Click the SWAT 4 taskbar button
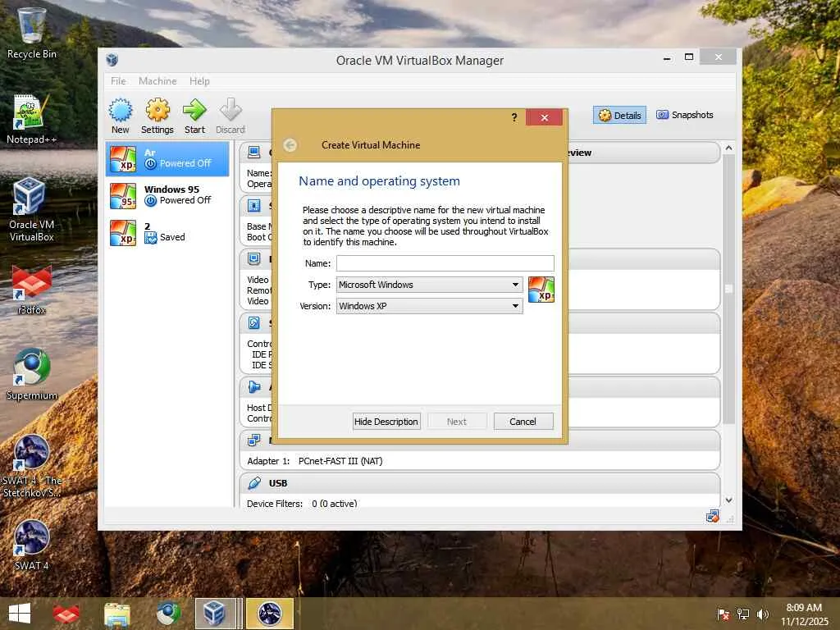This screenshot has width=840, height=630. point(270,614)
